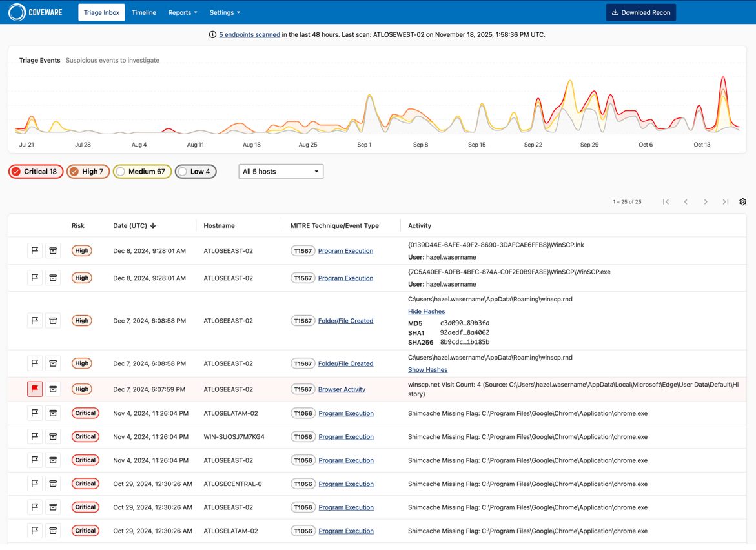This screenshot has width=756, height=550.
Task: Click the red flag on winscp.net Browser Activity row
Action: click(x=35, y=389)
